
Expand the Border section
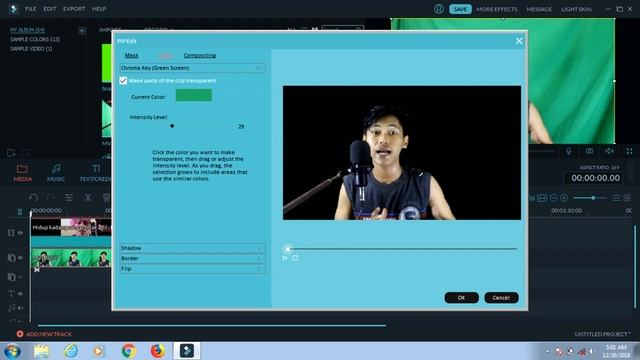(192, 258)
